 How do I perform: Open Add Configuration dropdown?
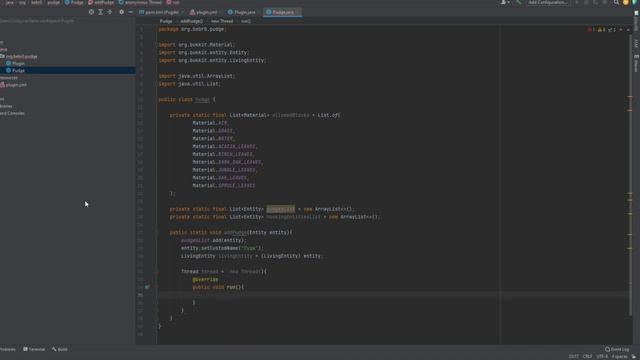click(547, 2)
